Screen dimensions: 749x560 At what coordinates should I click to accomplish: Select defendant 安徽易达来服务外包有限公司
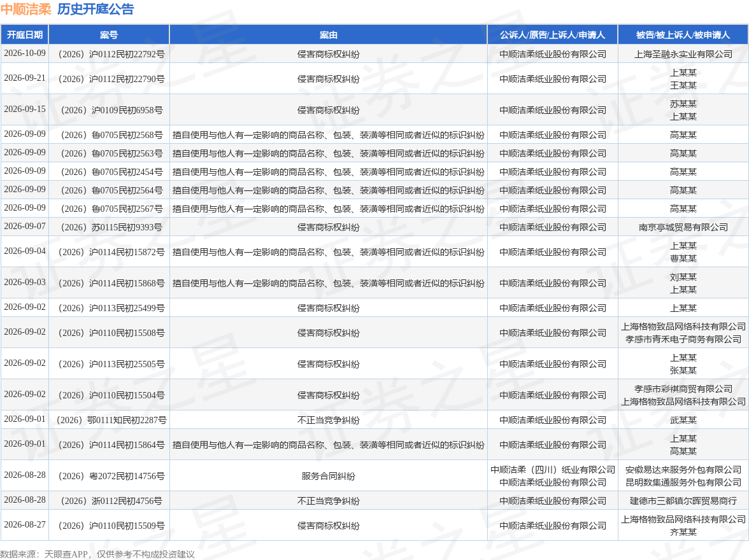tap(683, 470)
